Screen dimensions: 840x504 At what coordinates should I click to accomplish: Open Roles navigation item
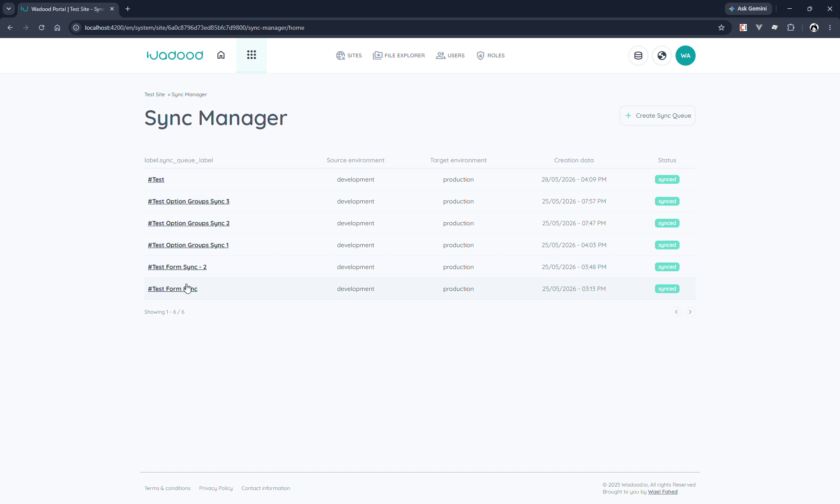[490, 56]
